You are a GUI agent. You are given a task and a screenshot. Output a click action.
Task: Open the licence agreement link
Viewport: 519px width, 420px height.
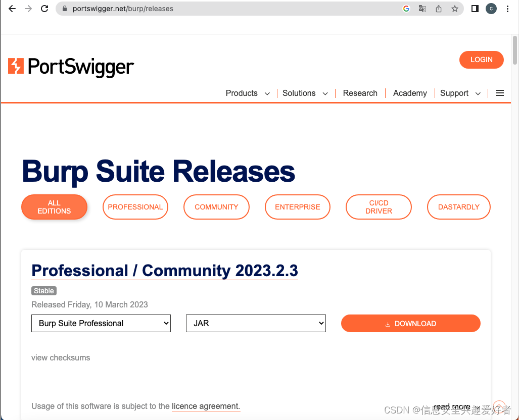206,406
